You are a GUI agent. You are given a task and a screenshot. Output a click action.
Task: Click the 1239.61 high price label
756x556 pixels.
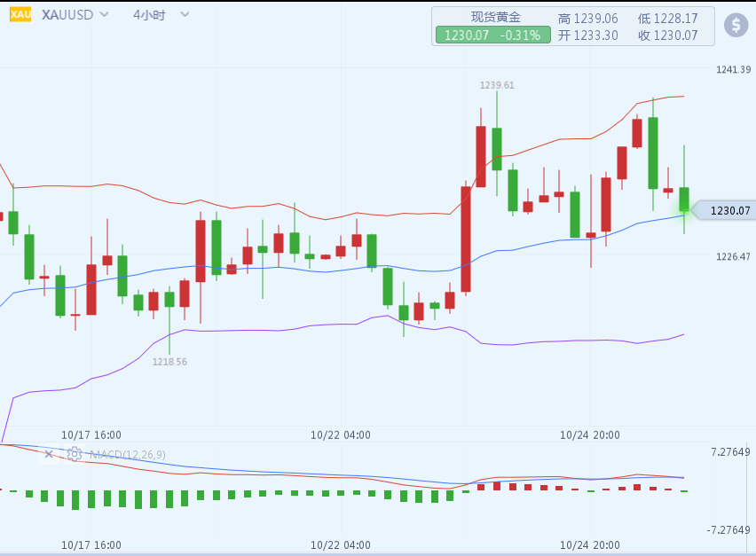(x=497, y=85)
